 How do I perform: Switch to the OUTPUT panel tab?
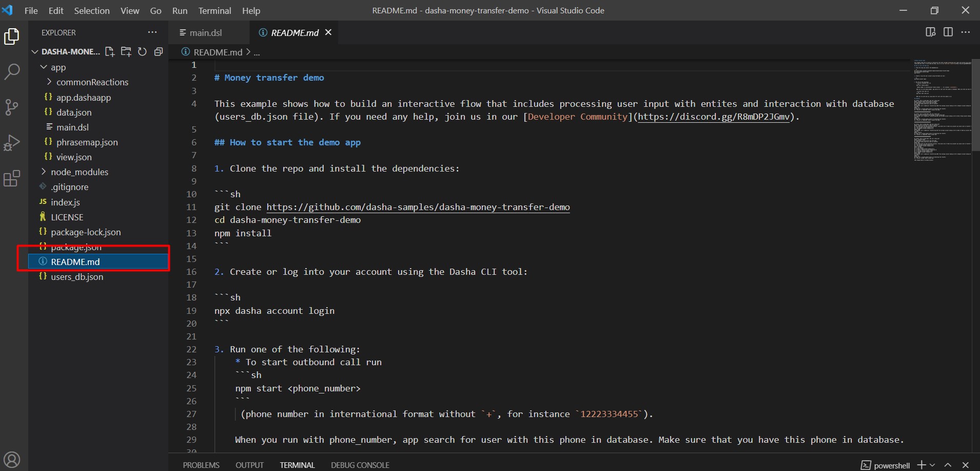tap(249, 465)
